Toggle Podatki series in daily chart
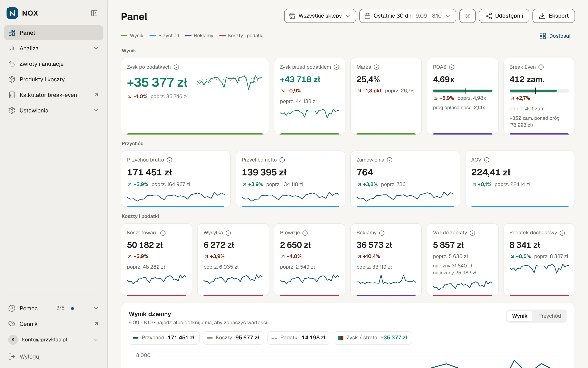 pos(299,338)
